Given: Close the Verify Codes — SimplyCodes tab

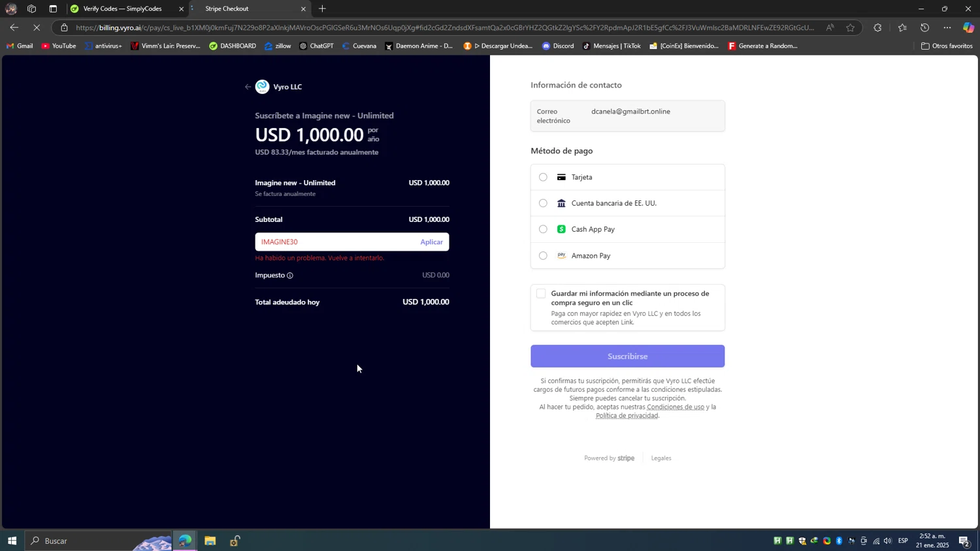Looking at the screenshot, I should [x=182, y=9].
